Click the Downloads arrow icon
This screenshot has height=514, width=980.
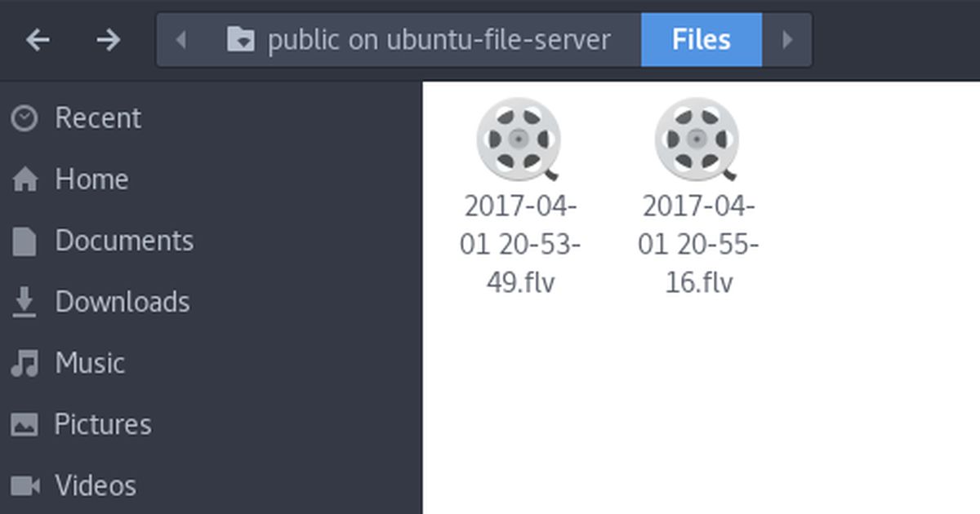24,302
